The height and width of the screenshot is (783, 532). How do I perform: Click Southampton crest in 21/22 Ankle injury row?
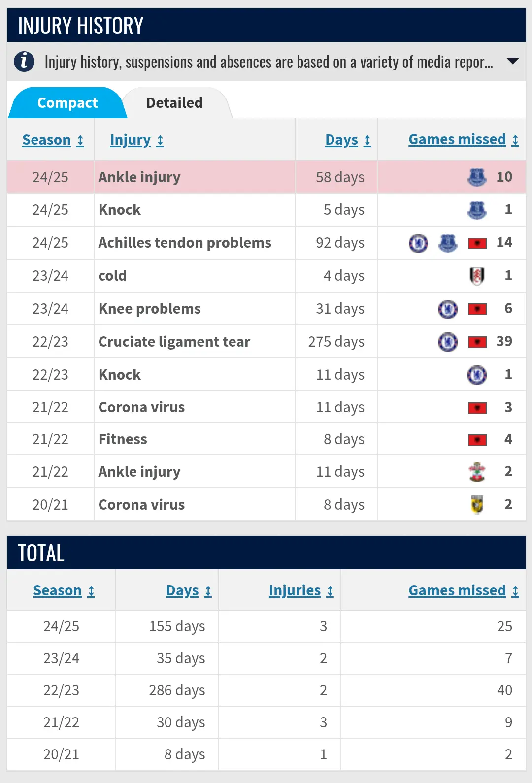[477, 472]
